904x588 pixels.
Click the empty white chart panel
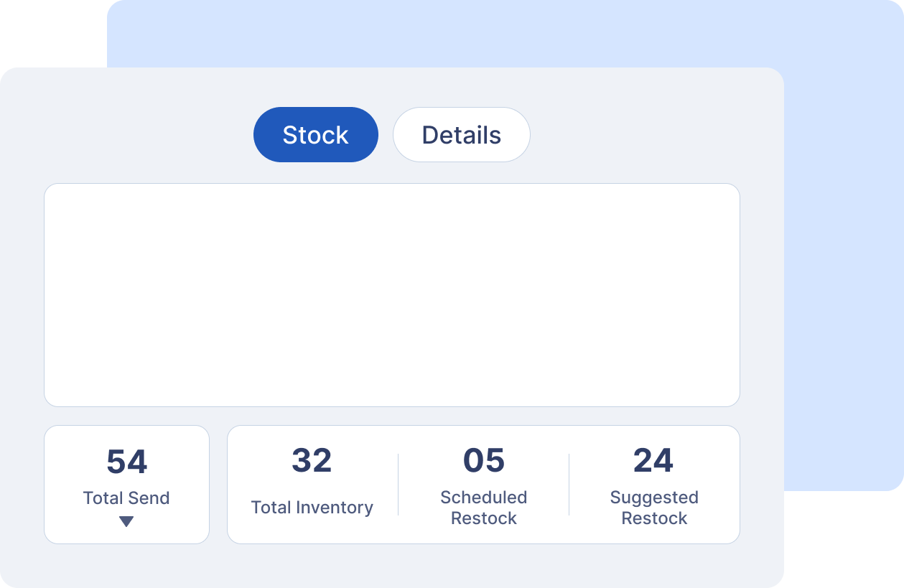392,295
